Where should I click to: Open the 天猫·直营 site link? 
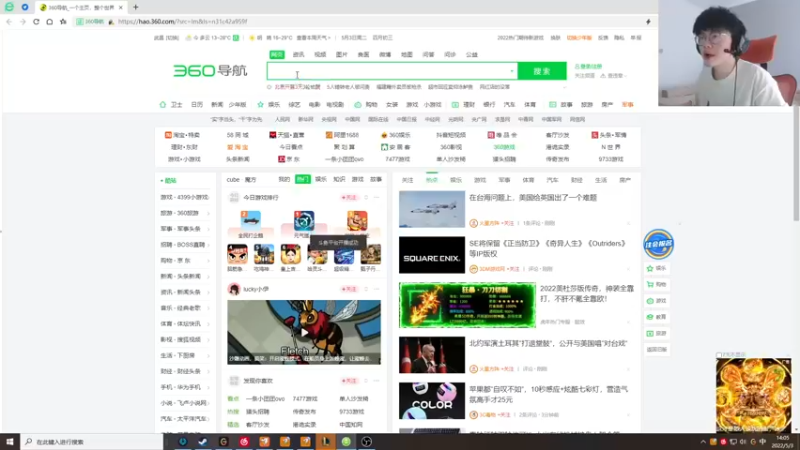287,135
